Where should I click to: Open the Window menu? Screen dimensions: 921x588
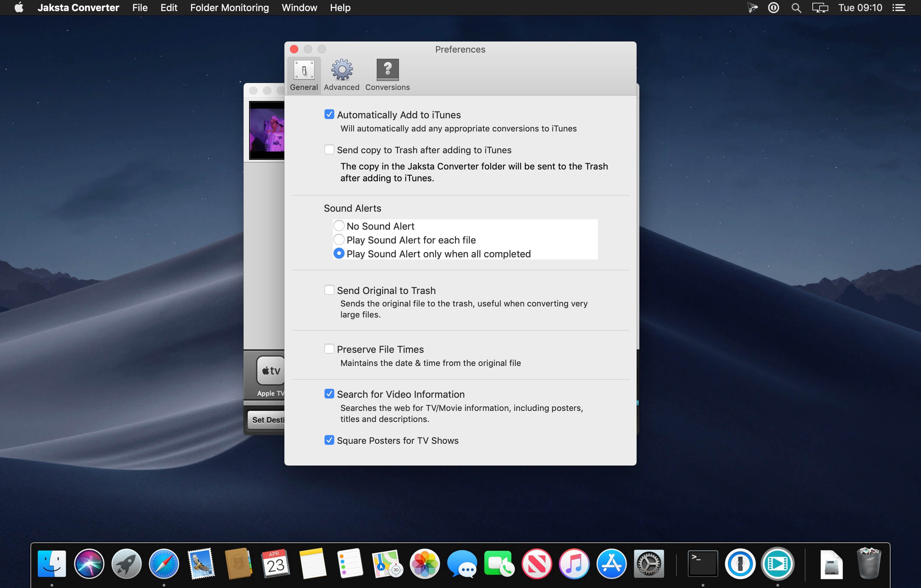pyautogui.click(x=300, y=8)
